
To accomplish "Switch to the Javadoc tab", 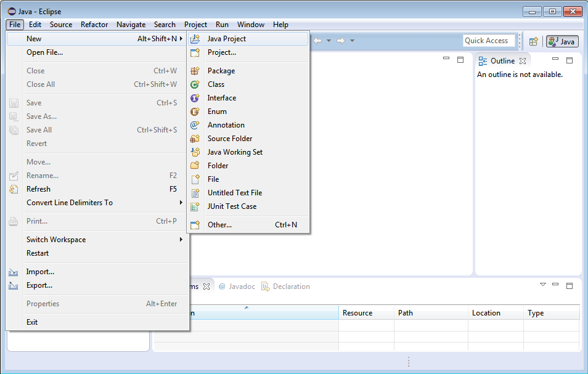I will point(237,287).
